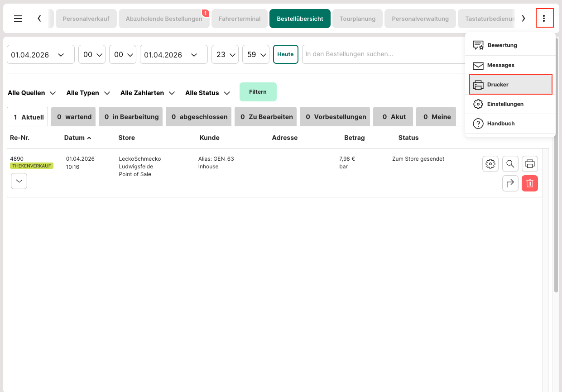Image resolution: width=562 pixels, height=392 pixels.
Task: Open the start date picker dropdown
Action: (40, 55)
